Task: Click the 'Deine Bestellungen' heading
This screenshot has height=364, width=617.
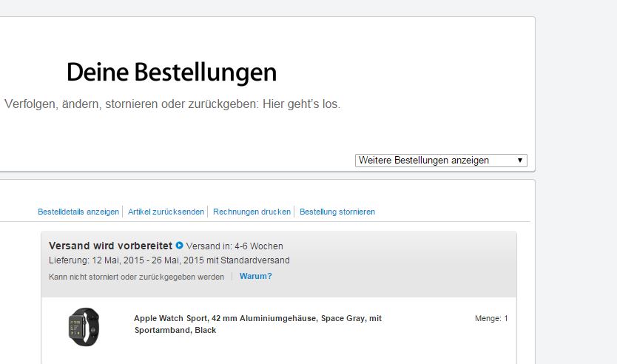Action: coord(172,73)
